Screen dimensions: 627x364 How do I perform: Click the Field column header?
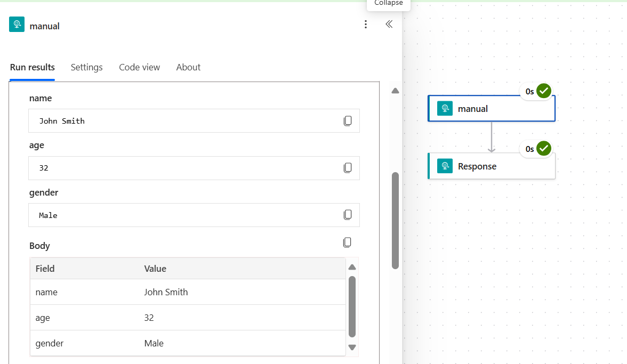(x=45, y=269)
